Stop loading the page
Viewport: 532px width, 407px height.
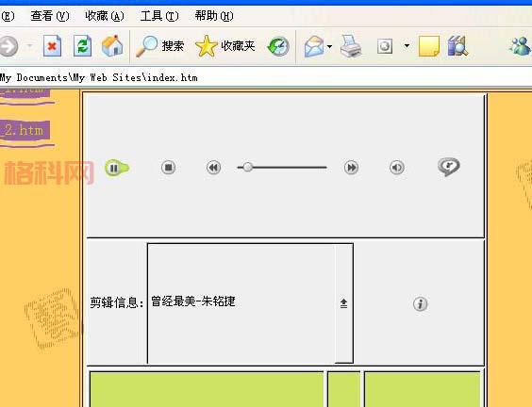(52, 46)
